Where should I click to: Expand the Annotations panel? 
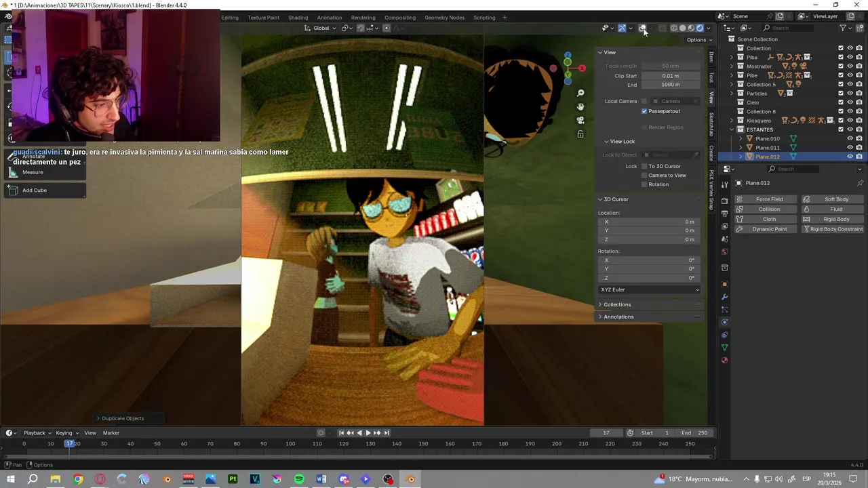click(618, 317)
